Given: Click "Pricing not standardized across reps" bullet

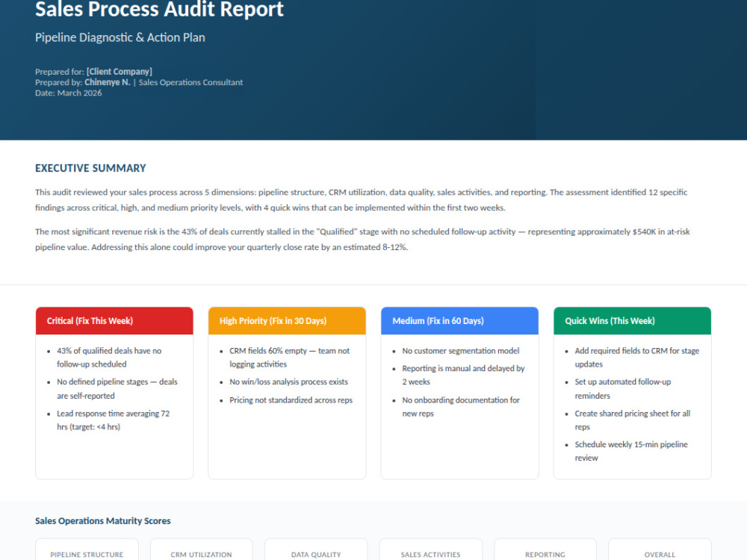Looking at the screenshot, I should tap(291, 400).
